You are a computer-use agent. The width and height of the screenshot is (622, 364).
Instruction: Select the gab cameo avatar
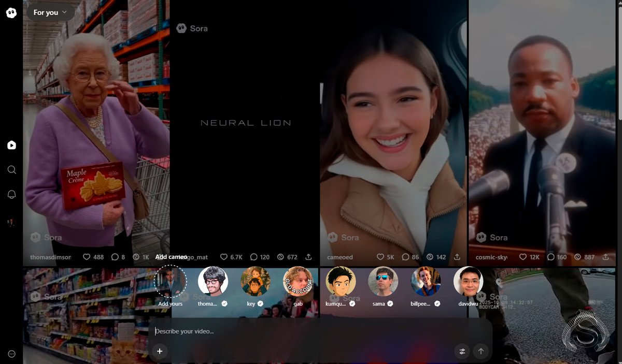[x=298, y=281]
